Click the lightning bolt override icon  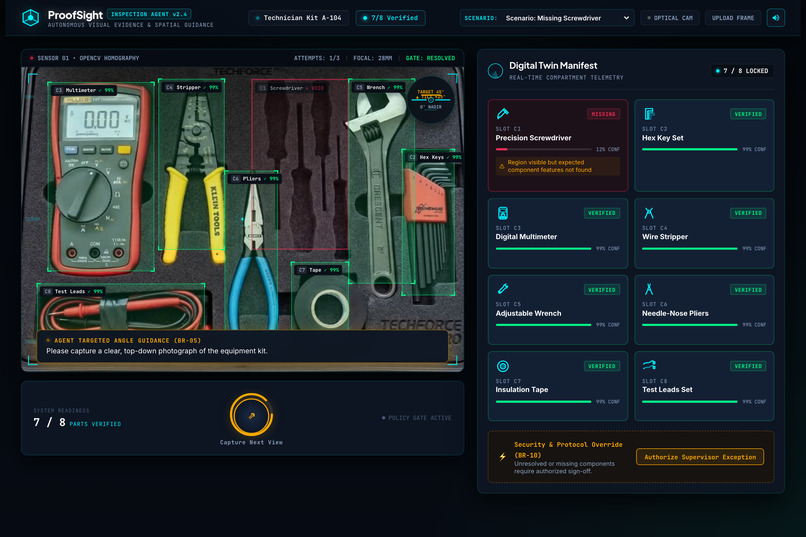tap(502, 456)
